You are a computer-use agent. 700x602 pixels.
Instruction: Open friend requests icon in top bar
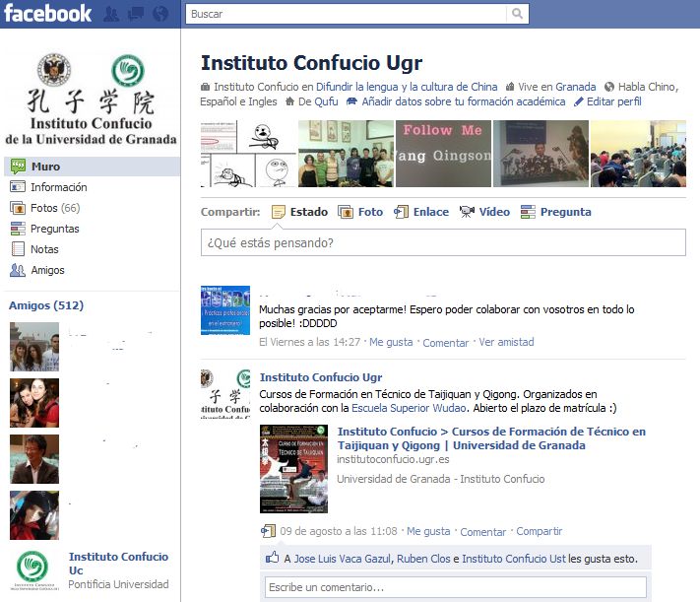point(111,15)
